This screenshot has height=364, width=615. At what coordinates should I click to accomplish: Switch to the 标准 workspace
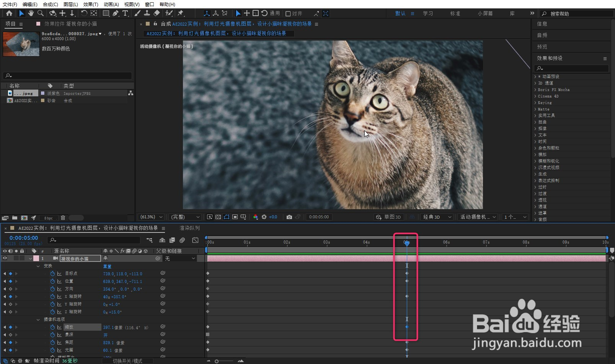click(455, 14)
